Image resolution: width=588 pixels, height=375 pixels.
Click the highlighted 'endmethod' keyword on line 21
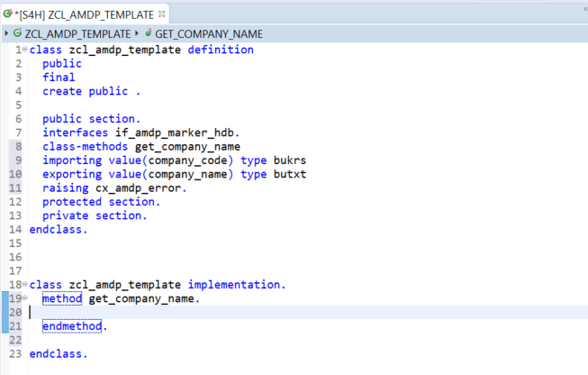point(72,326)
